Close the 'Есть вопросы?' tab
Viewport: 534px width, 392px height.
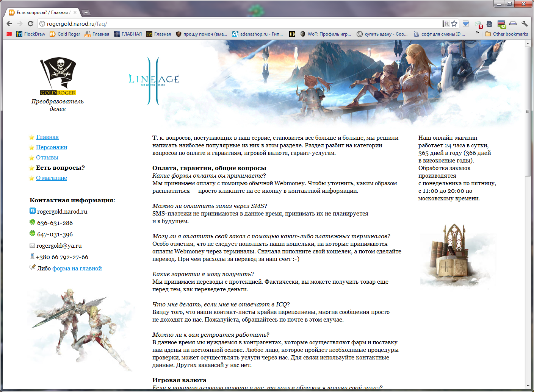click(75, 12)
